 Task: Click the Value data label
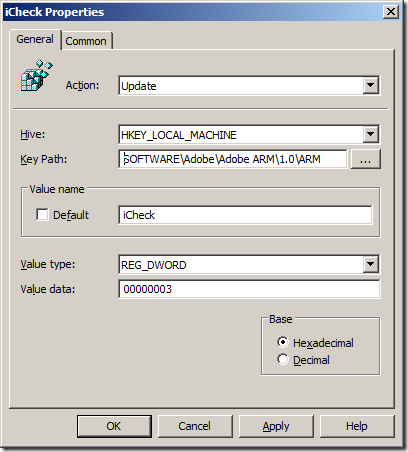[48, 289]
